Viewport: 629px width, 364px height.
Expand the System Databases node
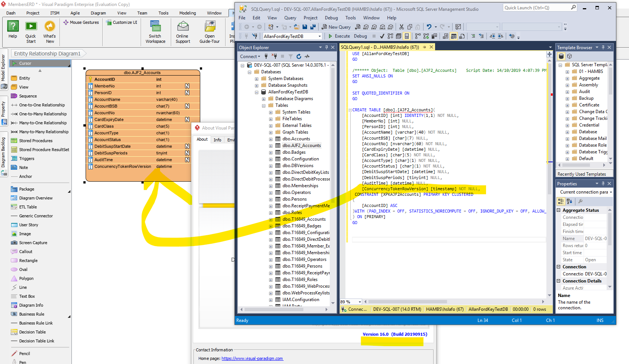256,79
